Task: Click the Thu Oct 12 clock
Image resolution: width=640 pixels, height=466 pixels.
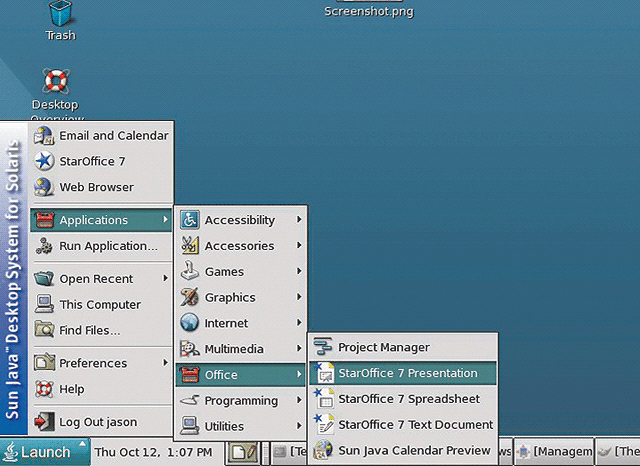Action: pos(153,452)
